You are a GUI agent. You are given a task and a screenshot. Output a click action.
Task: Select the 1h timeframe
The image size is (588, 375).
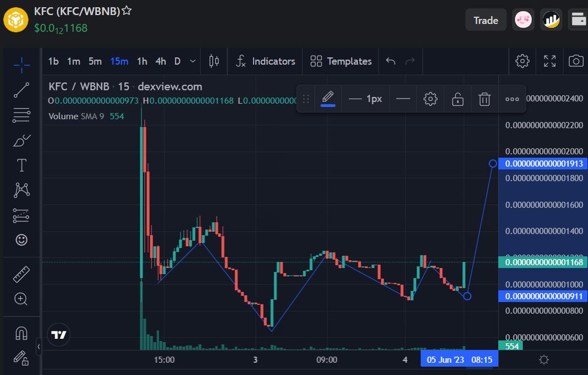[x=142, y=61]
